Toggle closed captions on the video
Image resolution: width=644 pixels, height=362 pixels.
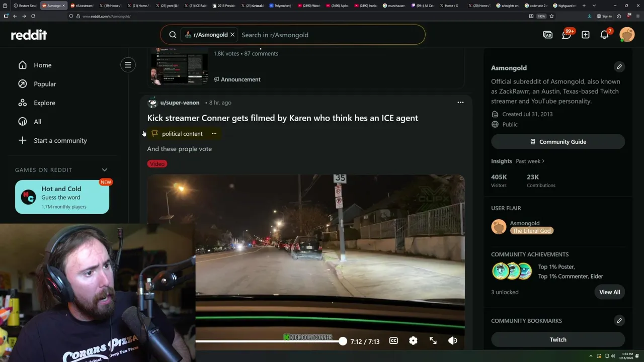coord(393,341)
